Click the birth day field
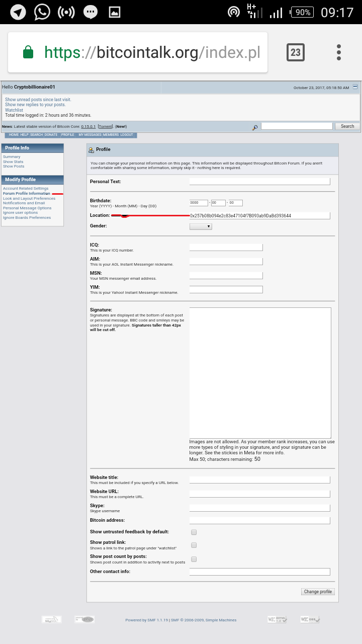Screen dimensions: 362x644 point(236,203)
